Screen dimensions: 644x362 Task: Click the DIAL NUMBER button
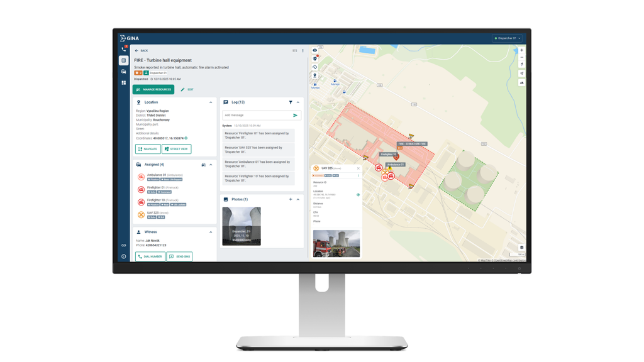(x=150, y=256)
